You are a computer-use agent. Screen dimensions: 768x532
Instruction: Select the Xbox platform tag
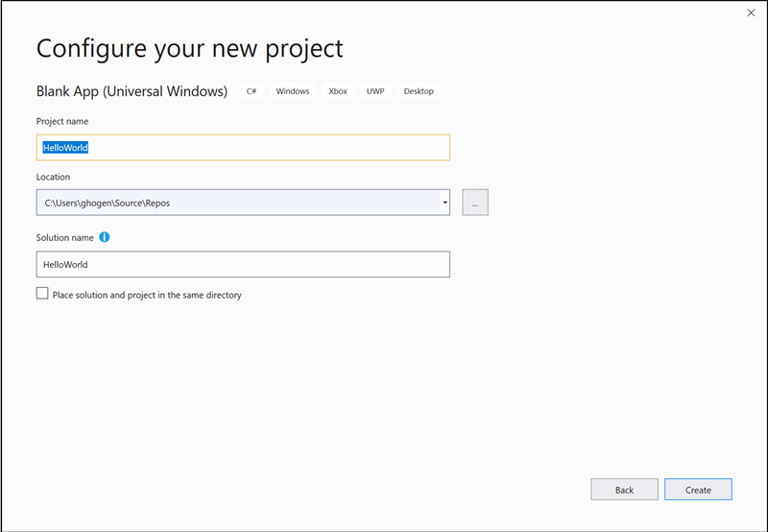click(x=337, y=91)
